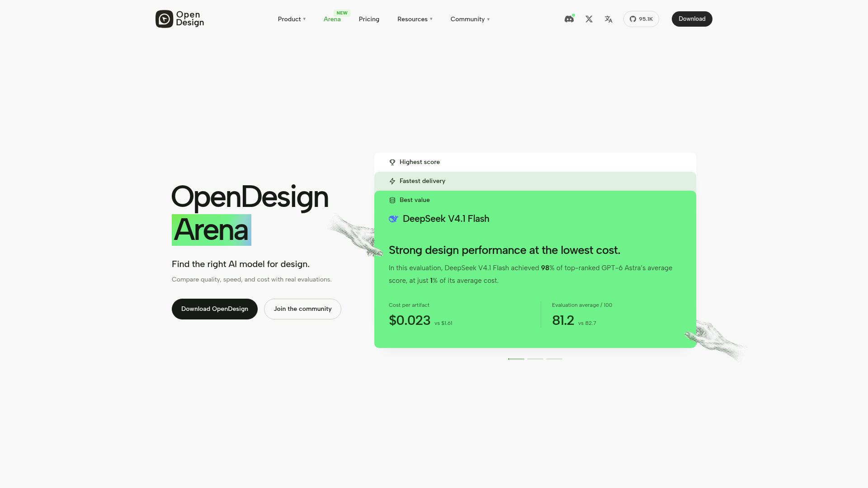Click the trophy icon beside Highest score
This screenshot has width=868, height=488.
coord(392,162)
